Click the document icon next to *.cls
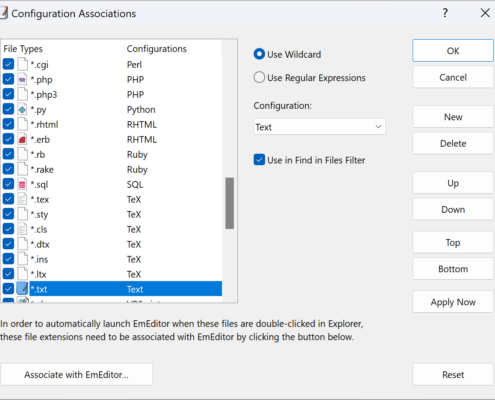The width and height of the screenshot is (495, 400). tap(22, 229)
